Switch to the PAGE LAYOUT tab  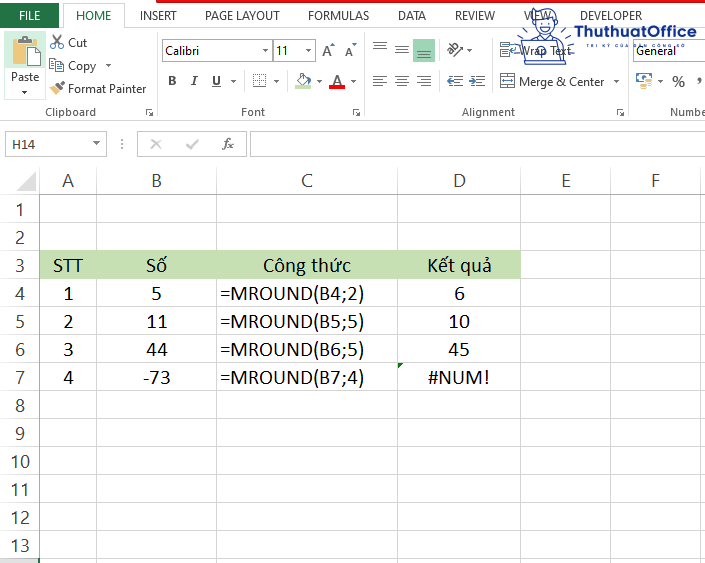click(242, 16)
